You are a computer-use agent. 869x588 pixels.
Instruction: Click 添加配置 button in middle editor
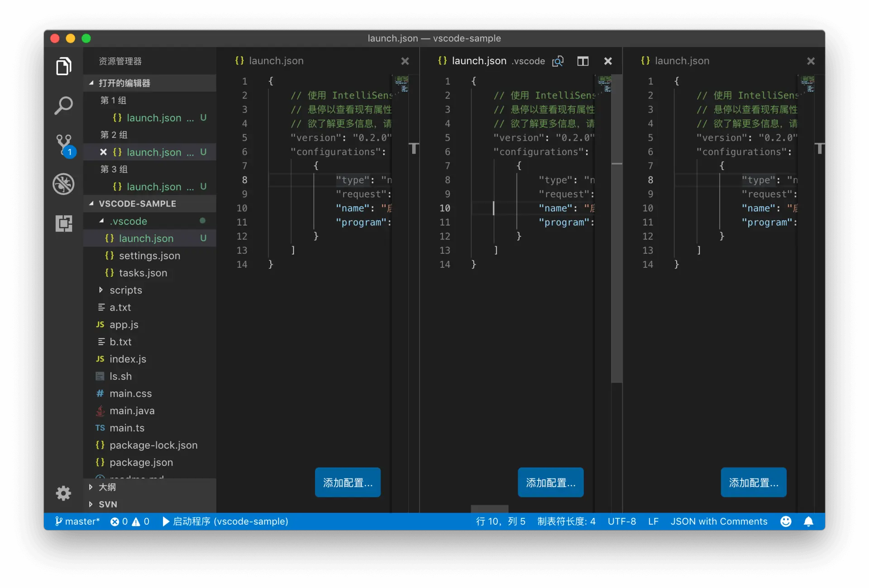[x=550, y=483]
